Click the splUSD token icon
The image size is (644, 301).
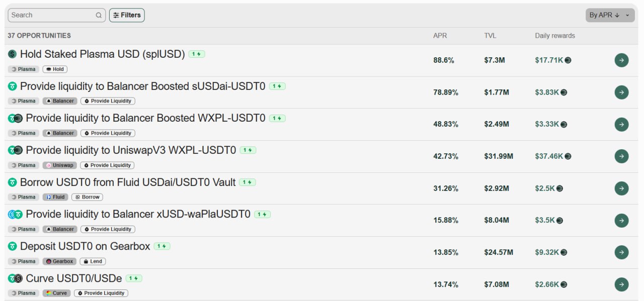(12, 54)
